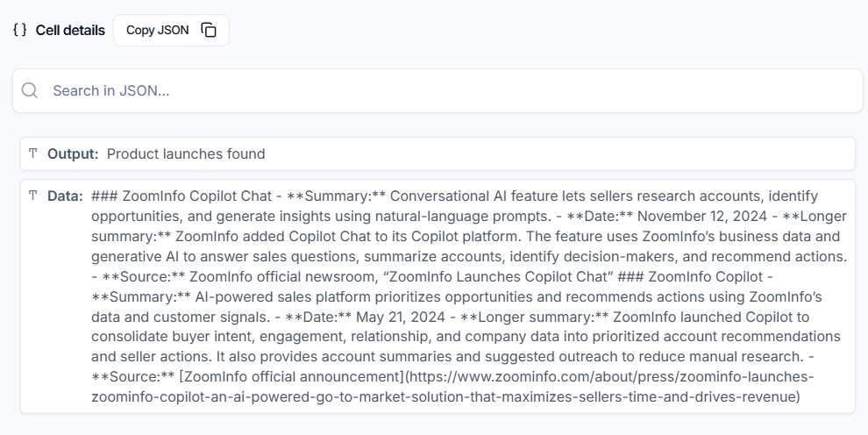Click the 'May 21, 2024' date text

(400, 317)
